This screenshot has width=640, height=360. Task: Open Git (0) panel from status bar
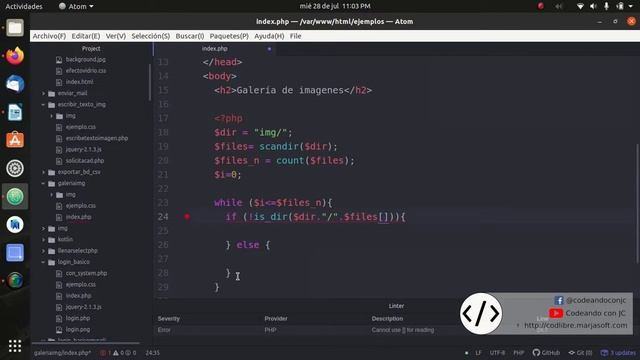tap(580, 353)
